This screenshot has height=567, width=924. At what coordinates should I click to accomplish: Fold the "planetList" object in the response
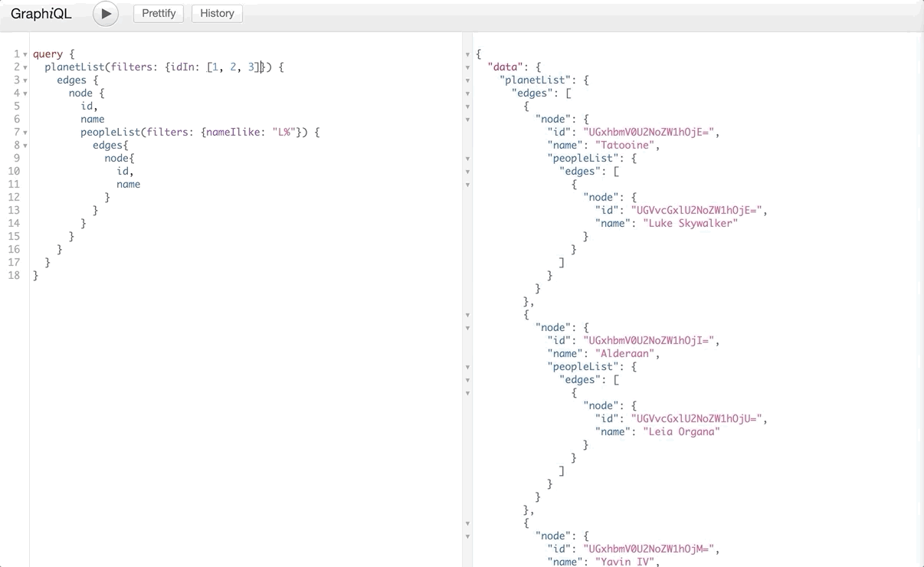467,80
